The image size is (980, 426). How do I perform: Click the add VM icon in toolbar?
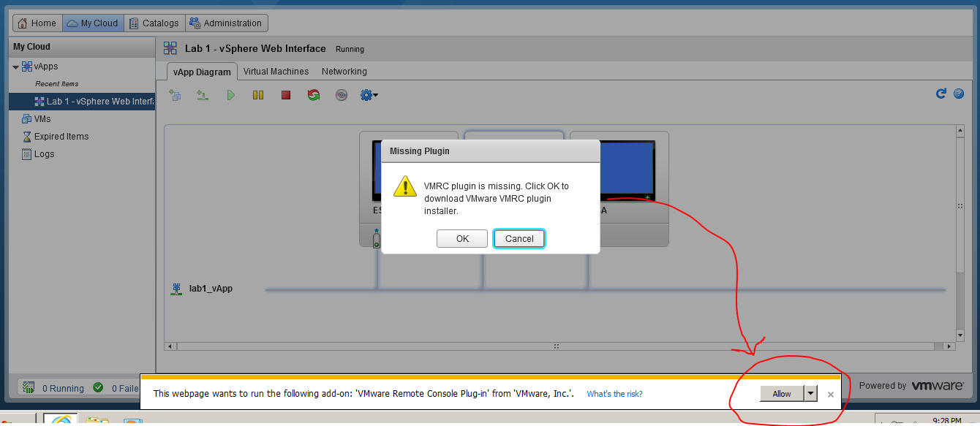point(175,95)
